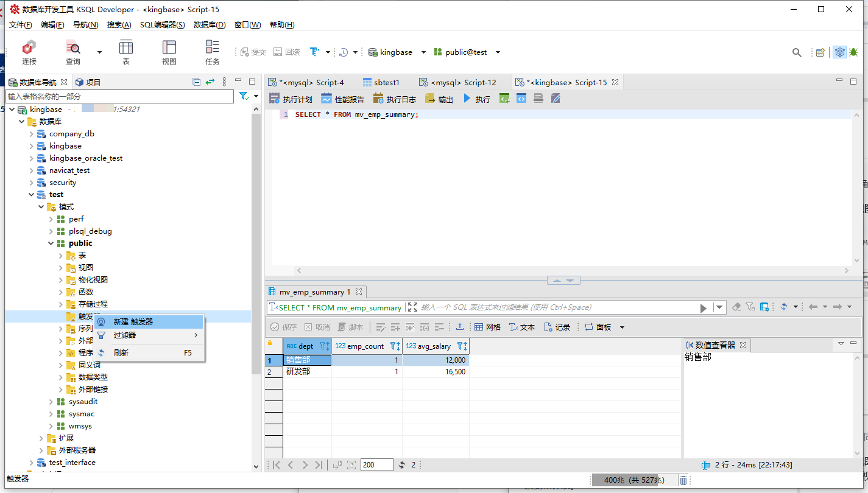This screenshot has height=493, width=868.
Task: Expand the company_db database node
Action: pyautogui.click(x=31, y=134)
